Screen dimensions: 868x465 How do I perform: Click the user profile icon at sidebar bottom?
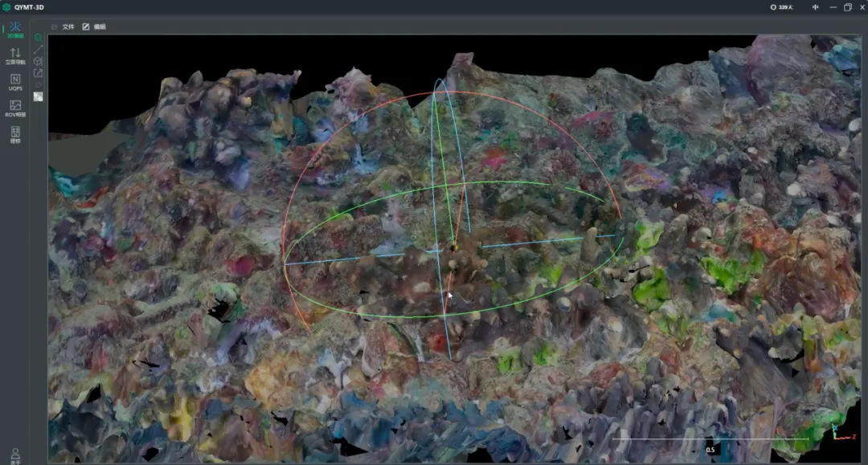point(15,455)
